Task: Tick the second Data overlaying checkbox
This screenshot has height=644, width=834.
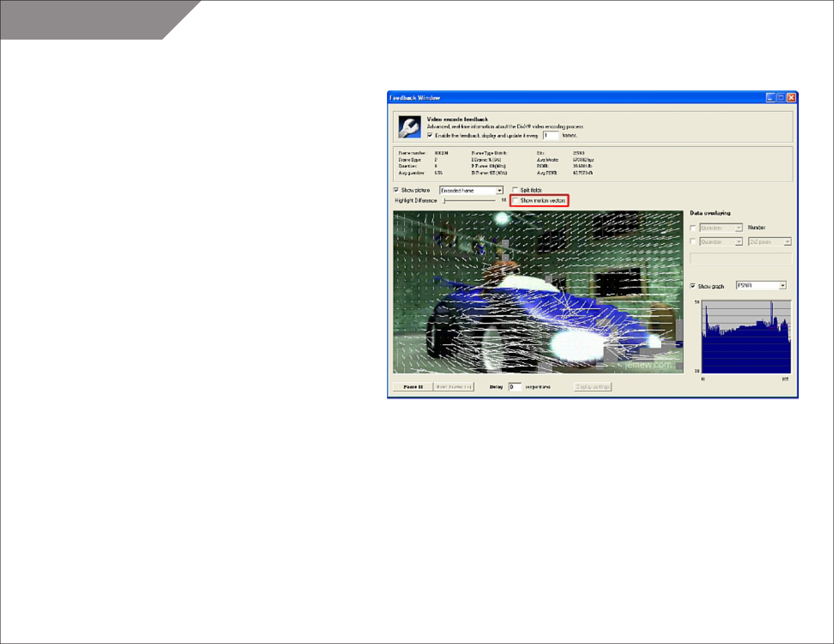Action: tap(693, 241)
